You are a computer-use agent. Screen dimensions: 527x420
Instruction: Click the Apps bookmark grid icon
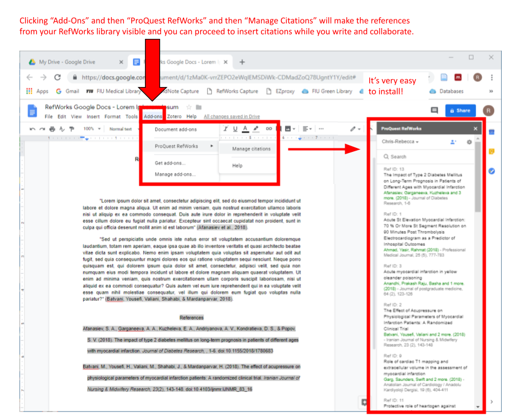click(x=30, y=91)
